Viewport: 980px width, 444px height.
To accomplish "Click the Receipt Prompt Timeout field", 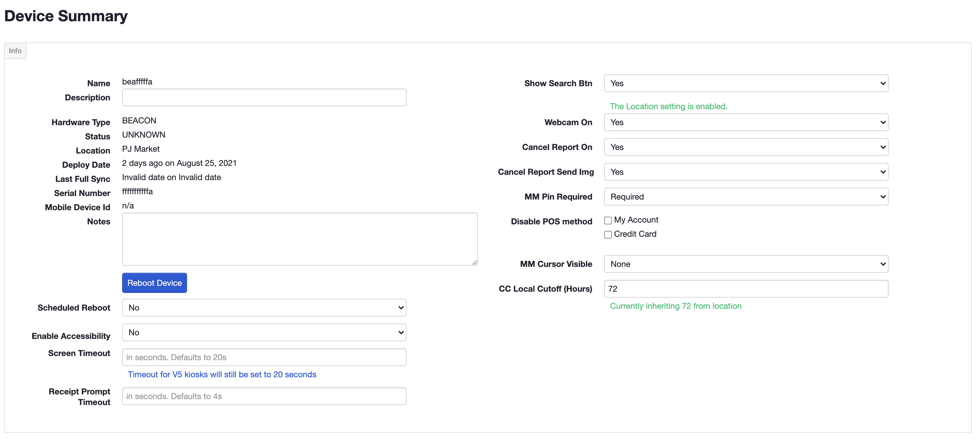I will point(264,396).
